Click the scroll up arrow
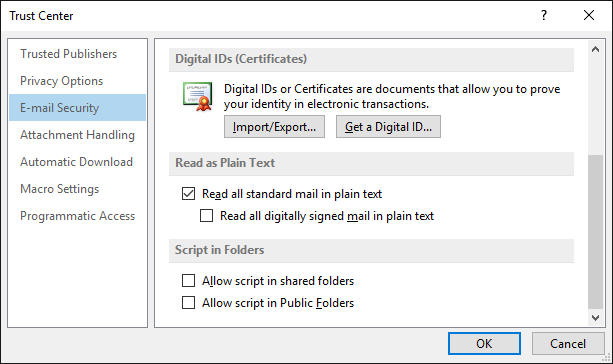This screenshot has width=613, height=364. [x=595, y=49]
